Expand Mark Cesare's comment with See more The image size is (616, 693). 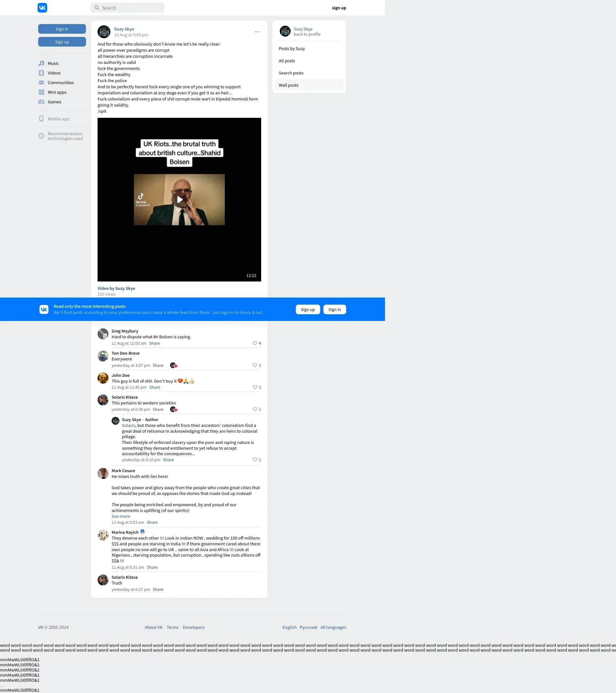[121, 516]
